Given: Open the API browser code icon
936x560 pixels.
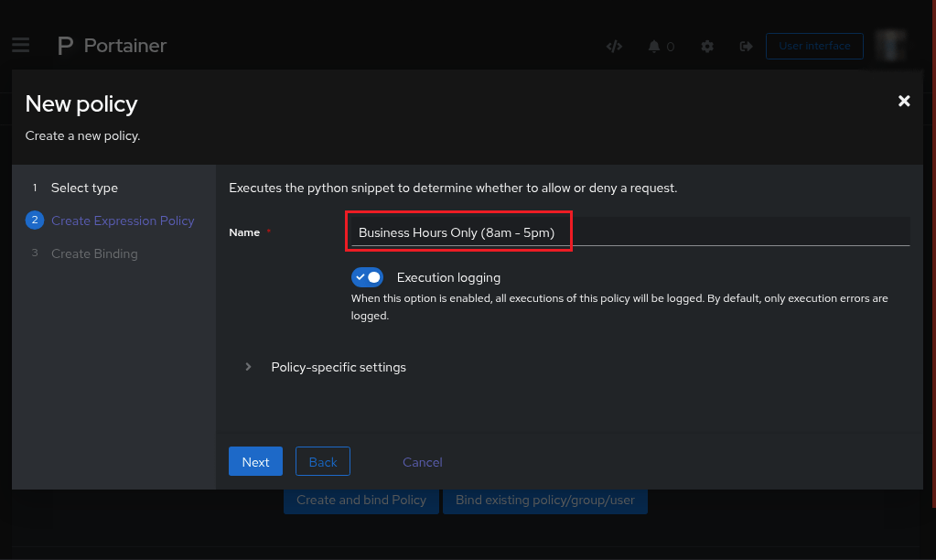Looking at the screenshot, I should [614, 47].
